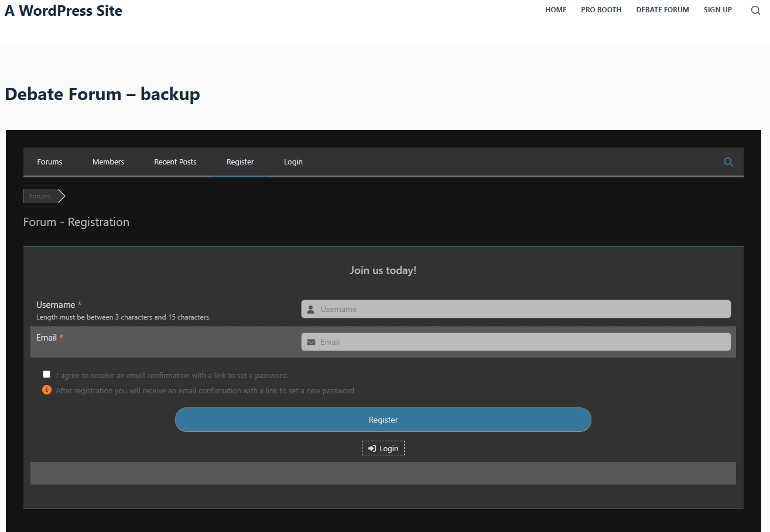Go to HOME in top navigation

556,10
